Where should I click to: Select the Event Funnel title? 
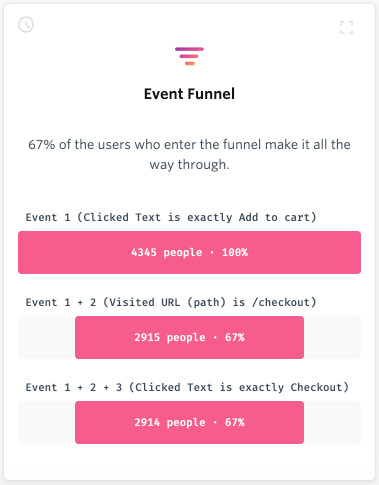pyautogui.click(x=189, y=94)
